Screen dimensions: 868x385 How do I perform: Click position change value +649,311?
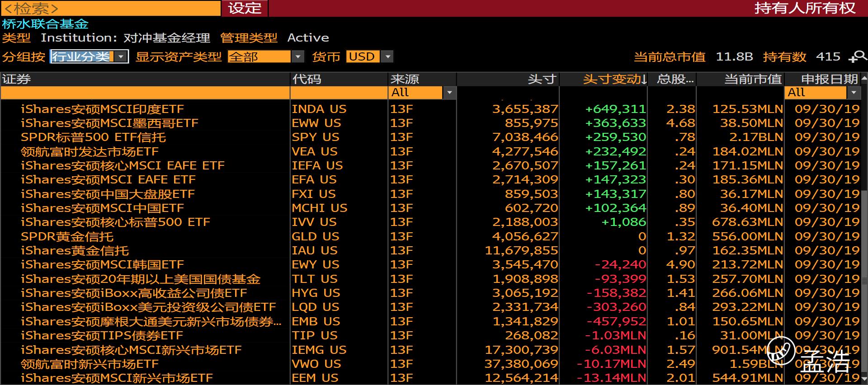point(615,109)
